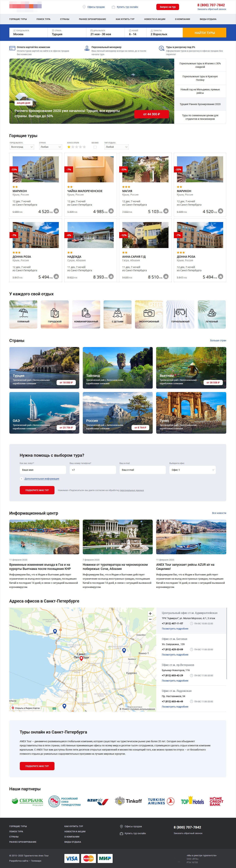Click the flame icon on ЧАЙКА МАЛОРЕЧЕНСКОЕ card
Screen dimensions: 236x868
pyautogui.click(x=111, y=211)
